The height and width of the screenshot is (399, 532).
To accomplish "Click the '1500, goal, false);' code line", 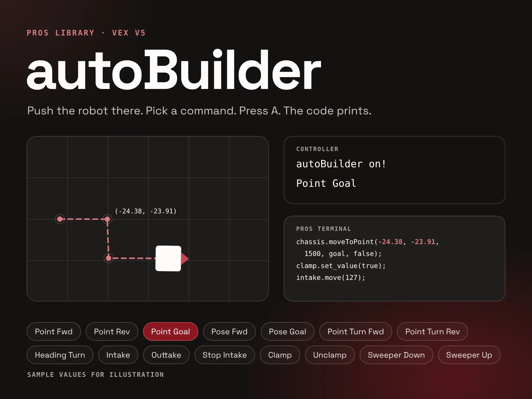I will (x=343, y=254).
